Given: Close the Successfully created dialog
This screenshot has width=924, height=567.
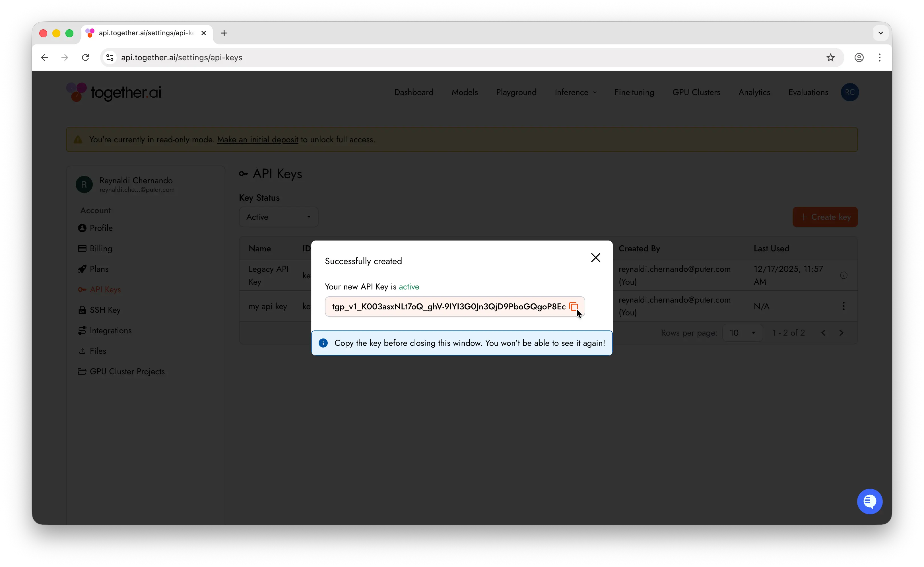Looking at the screenshot, I should [x=595, y=257].
